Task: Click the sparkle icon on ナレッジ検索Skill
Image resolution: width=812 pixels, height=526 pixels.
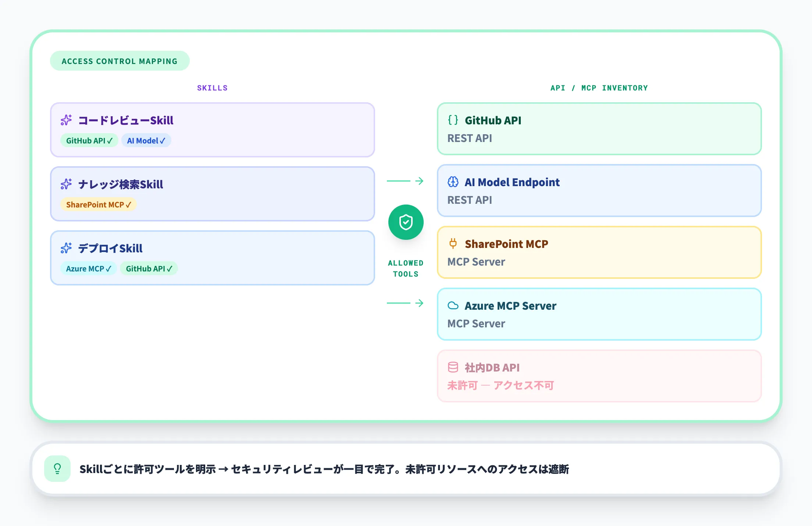Action: 66,184
